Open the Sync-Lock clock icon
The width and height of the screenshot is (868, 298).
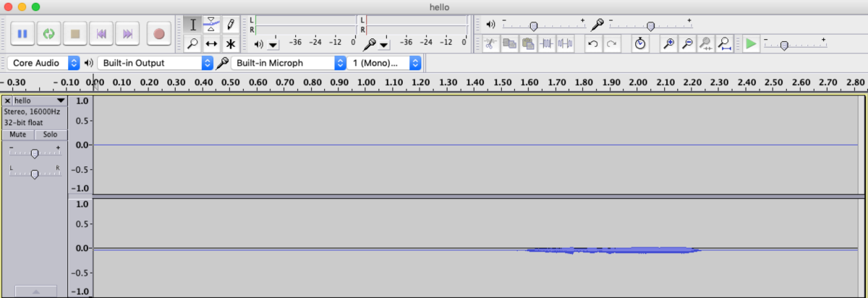tap(640, 44)
